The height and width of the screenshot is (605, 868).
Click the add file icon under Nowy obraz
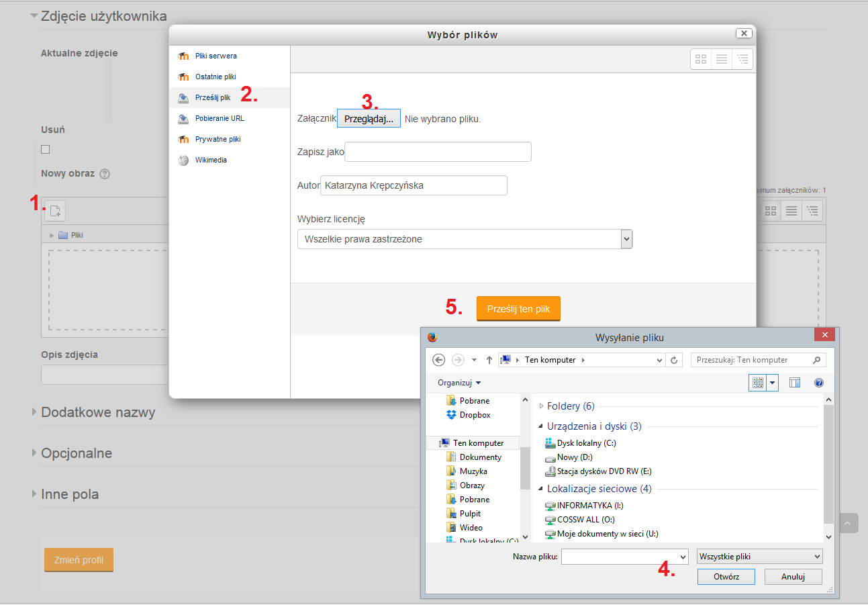tap(55, 210)
